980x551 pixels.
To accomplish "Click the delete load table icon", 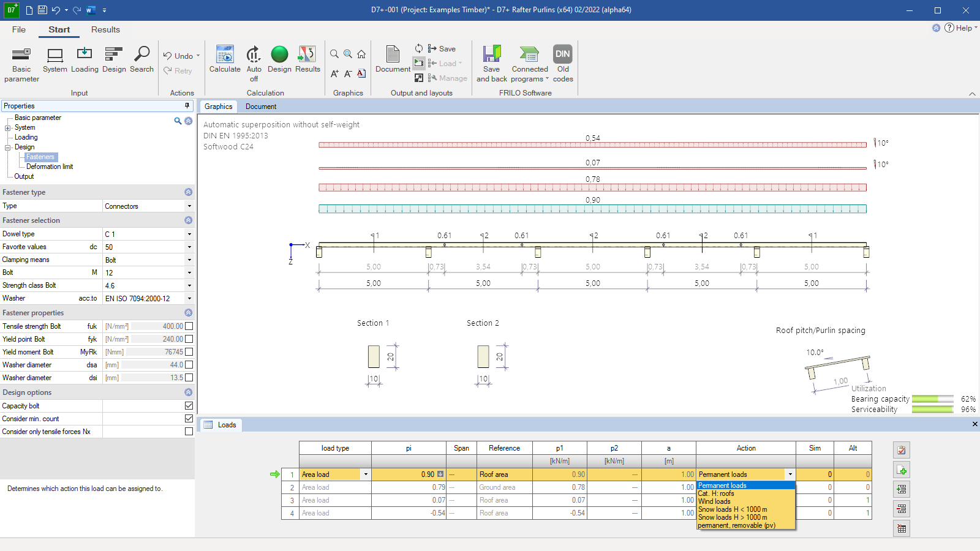I will tap(902, 528).
